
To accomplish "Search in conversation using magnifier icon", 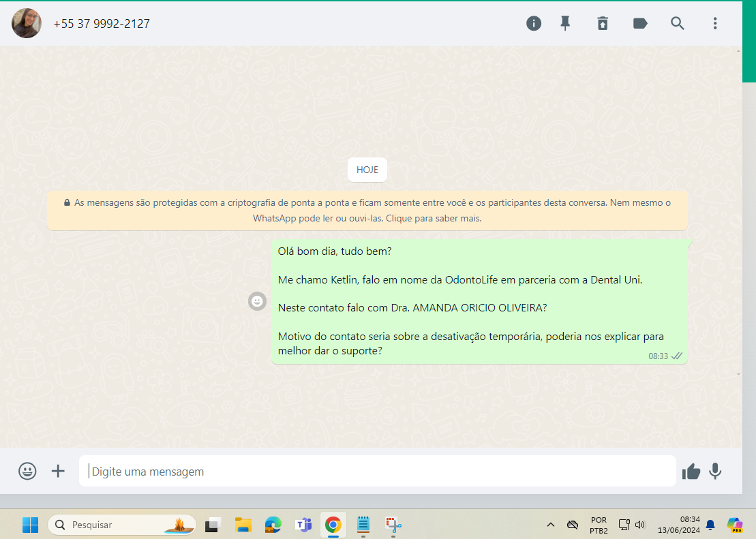I will point(678,23).
